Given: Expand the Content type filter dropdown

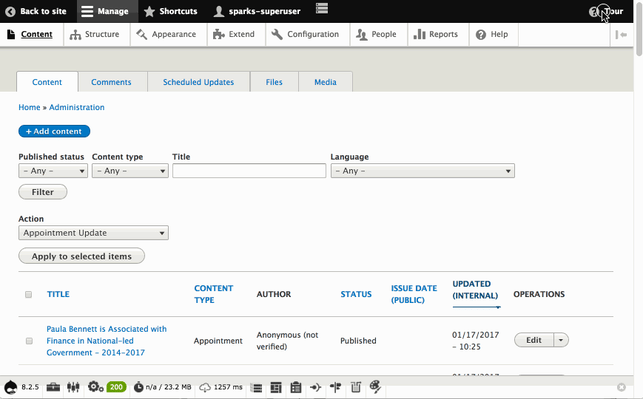Looking at the screenshot, I should [130, 171].
